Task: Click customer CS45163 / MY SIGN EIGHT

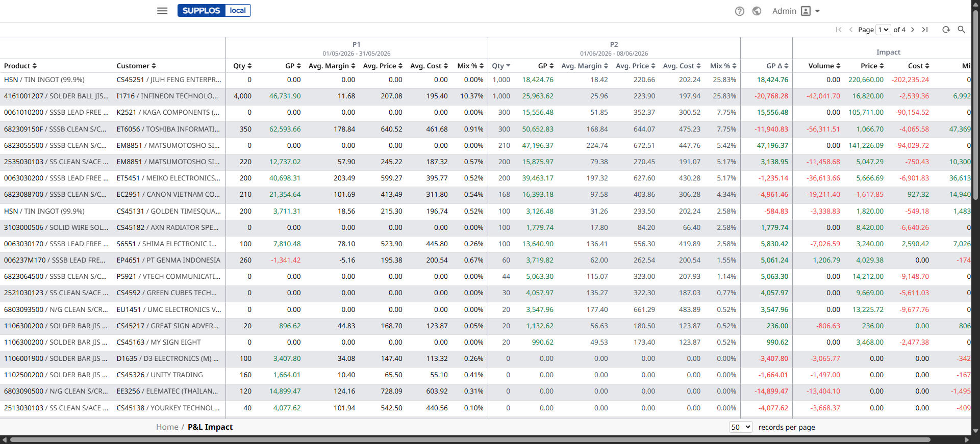Action: [x=159, y=342]
